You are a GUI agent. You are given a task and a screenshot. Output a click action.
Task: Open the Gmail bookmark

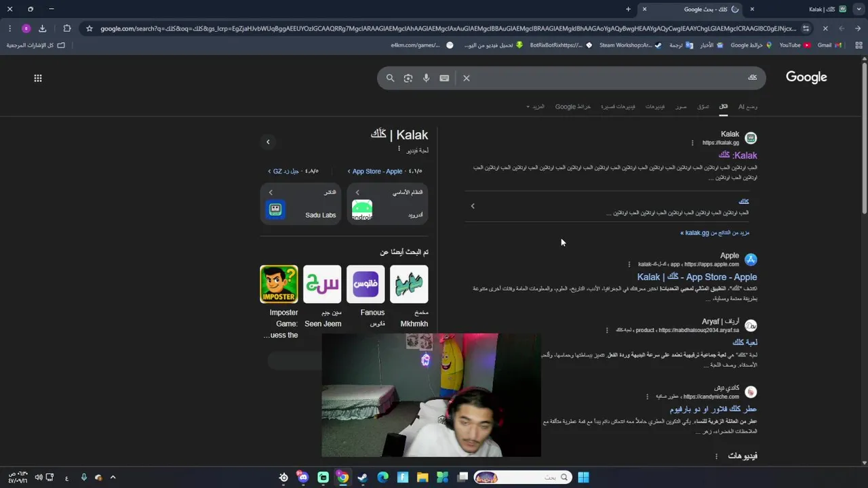829,45
